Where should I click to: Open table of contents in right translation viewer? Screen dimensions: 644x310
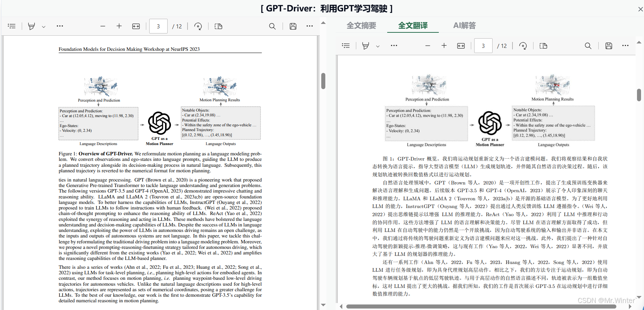click(x=346, y=46)
